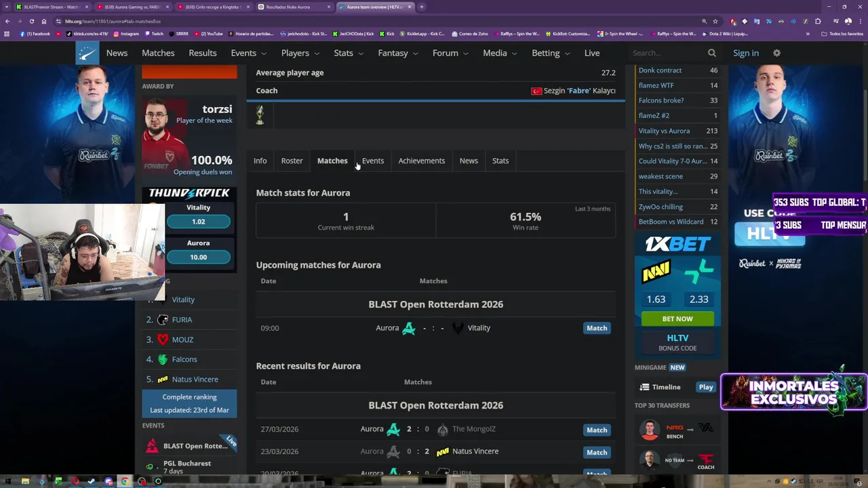Viewport: 868px width, 488px height.
Task: Click the Vitality team logo in upcoming match
Action: click(458, 328)
